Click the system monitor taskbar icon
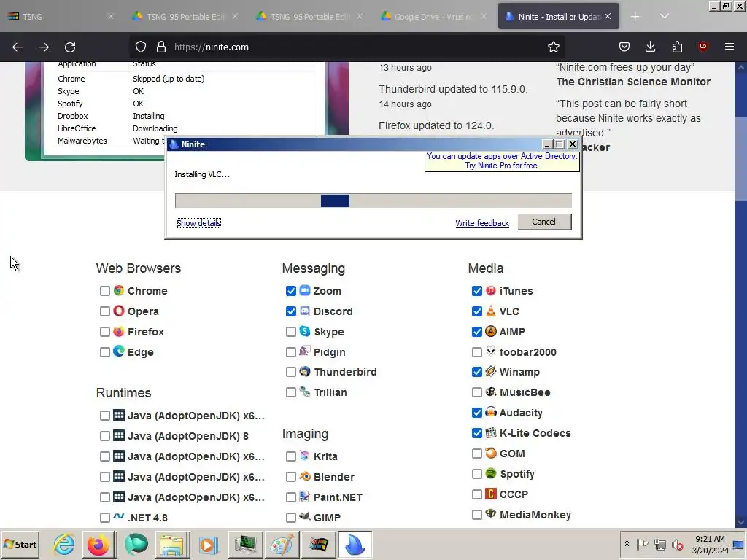747x560 pixels. [x=245, y=544]
